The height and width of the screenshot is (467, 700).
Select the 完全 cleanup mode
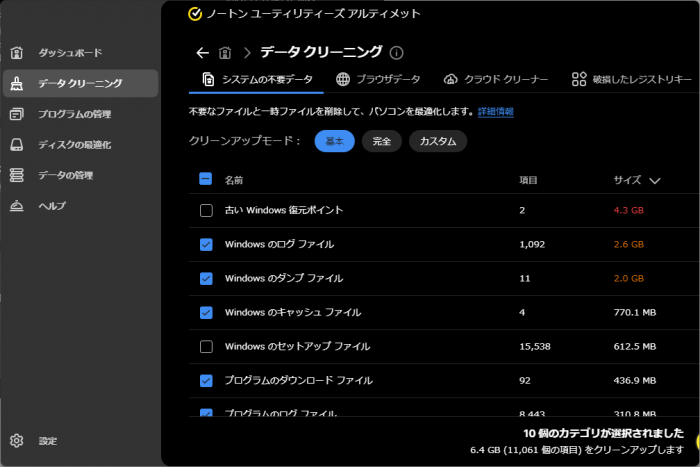382,141
